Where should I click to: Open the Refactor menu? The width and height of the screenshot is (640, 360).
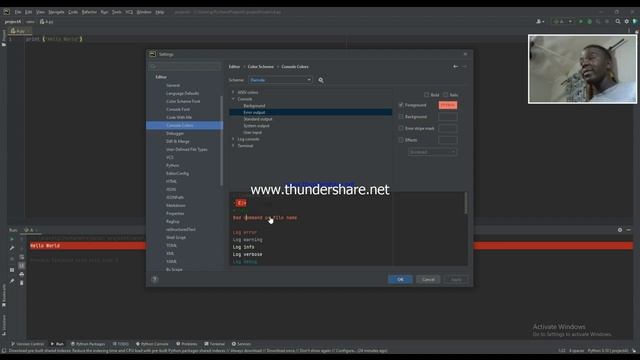[89, 12]
